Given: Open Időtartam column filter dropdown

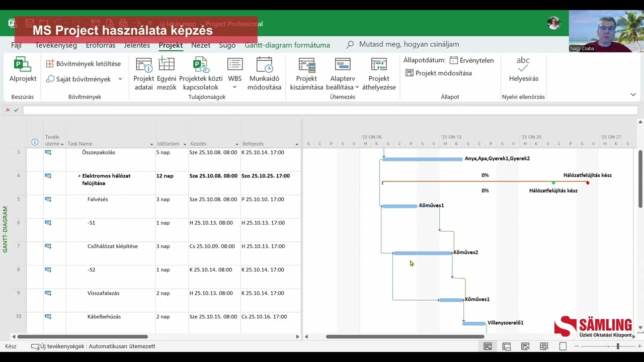Looking at the screenshot, I should [185, 144].
